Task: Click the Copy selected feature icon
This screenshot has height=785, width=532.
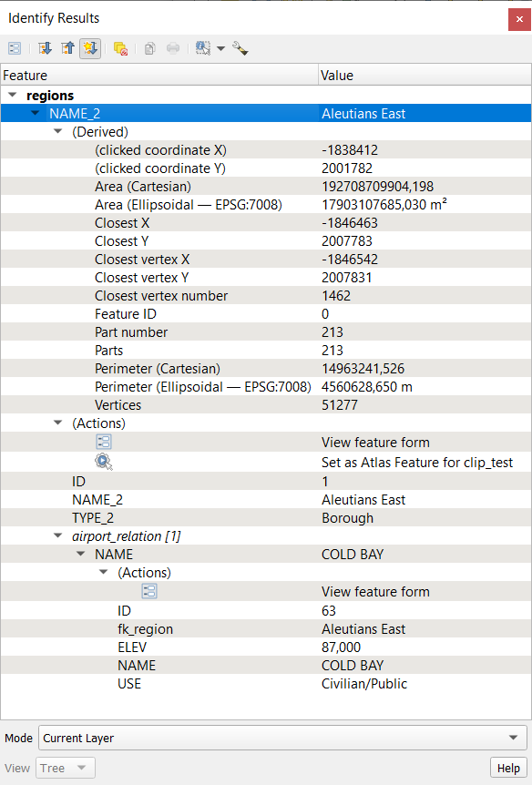Action: point(149,48)
